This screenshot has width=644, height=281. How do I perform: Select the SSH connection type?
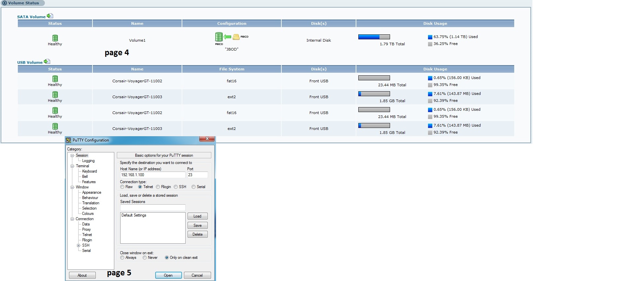pyautogui.click(x=176, y=187)
